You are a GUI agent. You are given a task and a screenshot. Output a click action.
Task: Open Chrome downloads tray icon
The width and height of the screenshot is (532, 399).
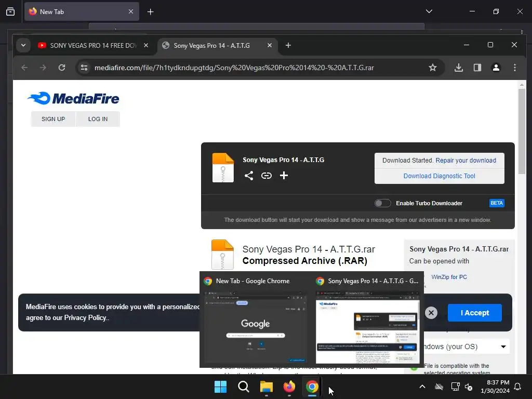pyautogui.click(x=458, y=68)
